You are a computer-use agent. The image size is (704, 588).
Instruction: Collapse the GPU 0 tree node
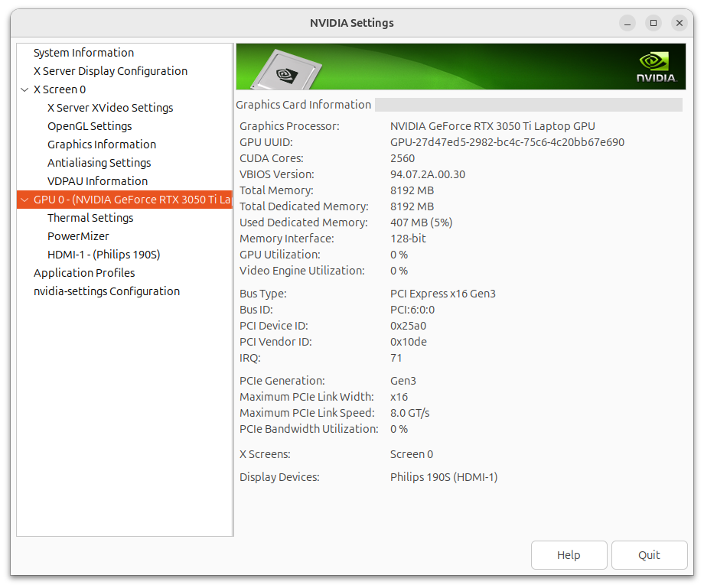click(x=24, y=200)
